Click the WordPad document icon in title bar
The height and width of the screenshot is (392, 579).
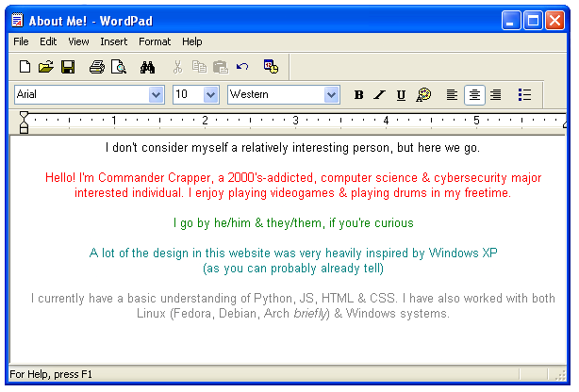click(17, 21)
